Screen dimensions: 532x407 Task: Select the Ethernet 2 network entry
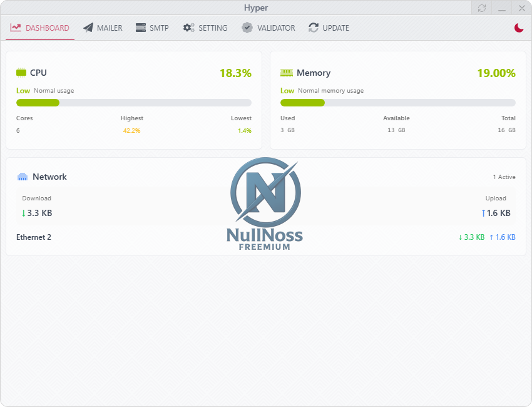(34, 237)
